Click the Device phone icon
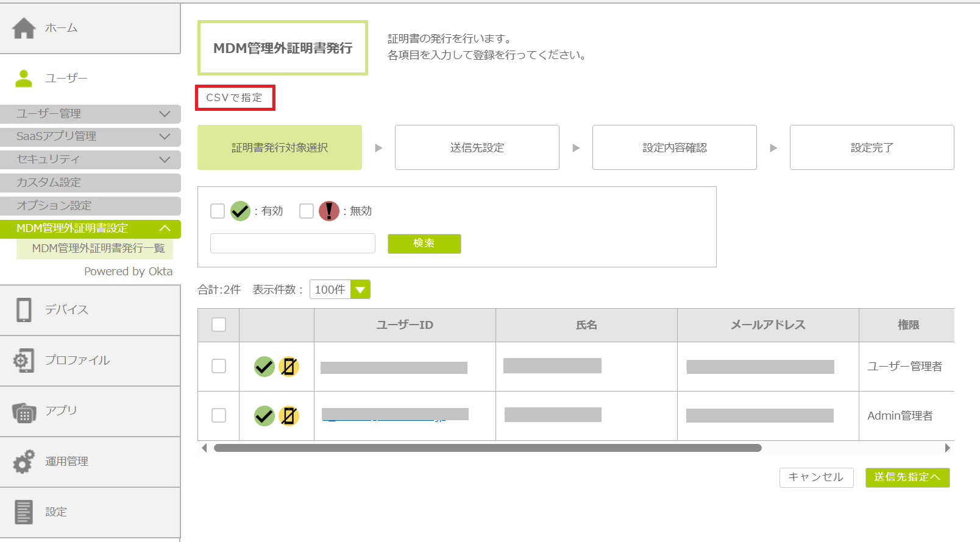980x542 pixels. [x=24, y=310]
